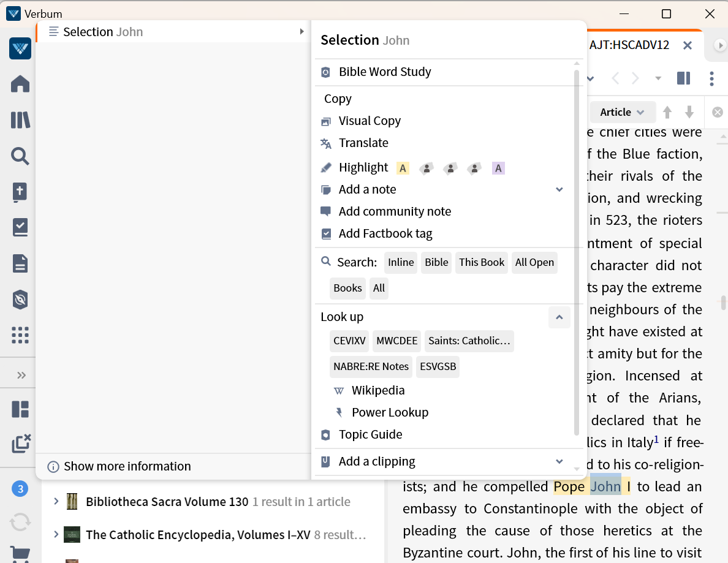The height and width of the screenshot is (563, 728).
Task: Look up in MWCDEE
Action: [x=397, y=341]
